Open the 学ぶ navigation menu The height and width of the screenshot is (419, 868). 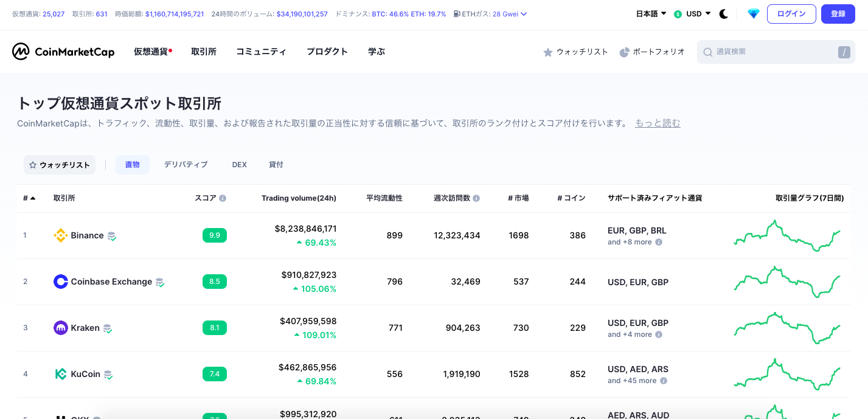pos(377,52)
